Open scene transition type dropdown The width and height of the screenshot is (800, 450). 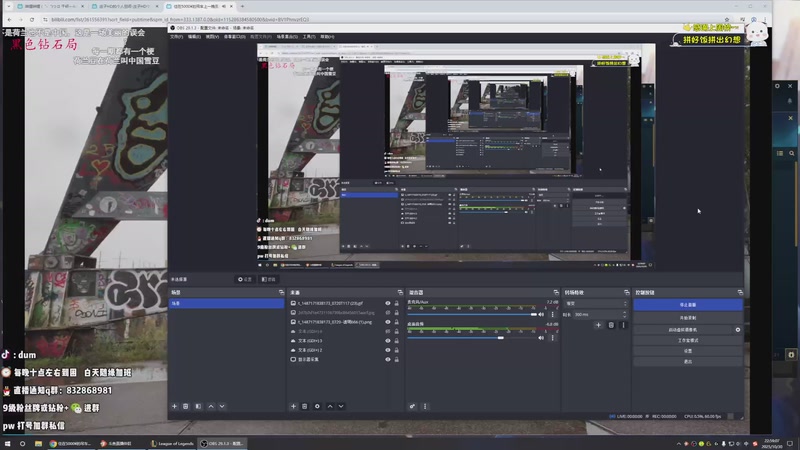[x=594, y=302]
